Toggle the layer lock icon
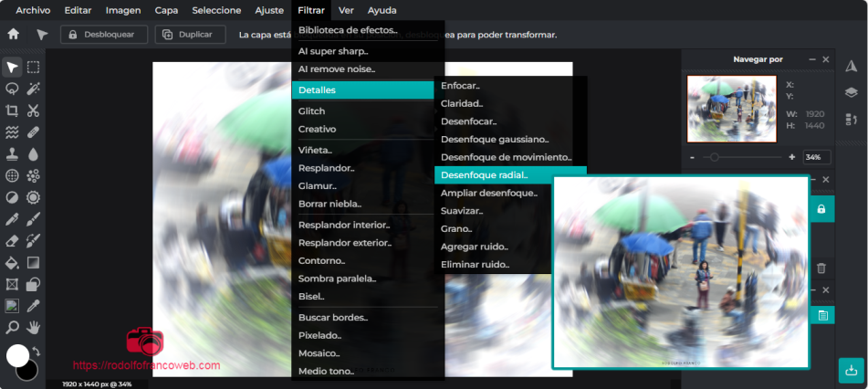This screenshot has height=389, width=868. click(821, 209)
